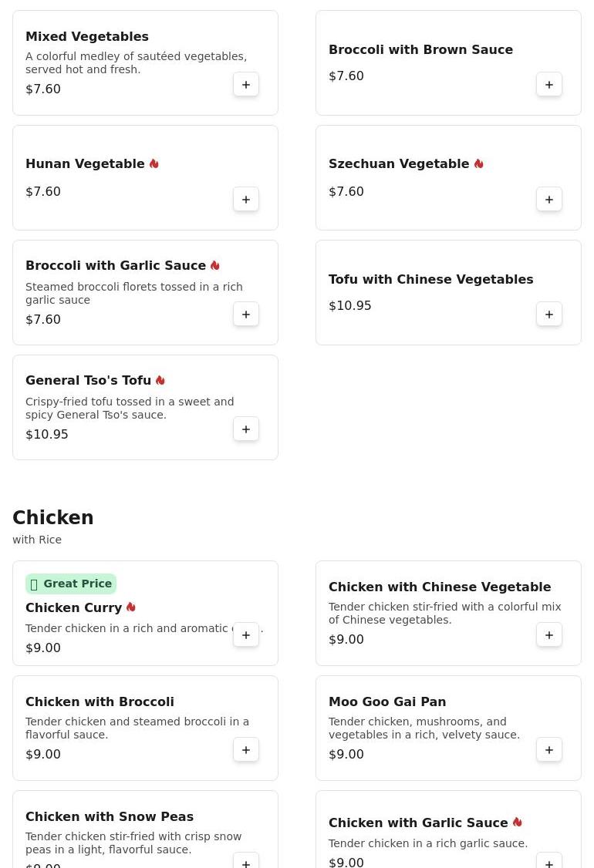Viewport: 594px width, 868px height.
Task: Add Chicken with Broccoli to order
Action: tap(246, 750)
